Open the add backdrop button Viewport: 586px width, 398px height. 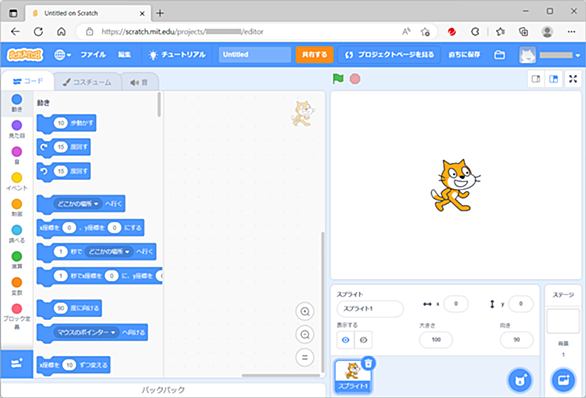tap(563, 380)
